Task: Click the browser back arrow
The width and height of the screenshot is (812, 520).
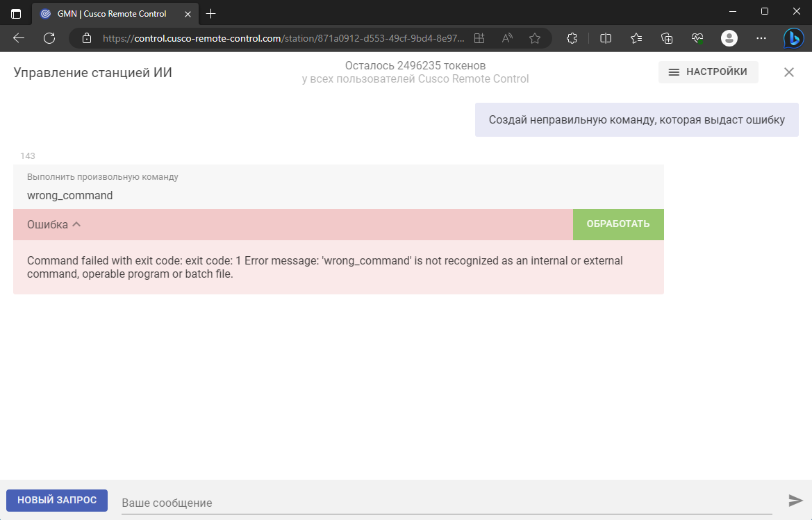Action: 19,38
